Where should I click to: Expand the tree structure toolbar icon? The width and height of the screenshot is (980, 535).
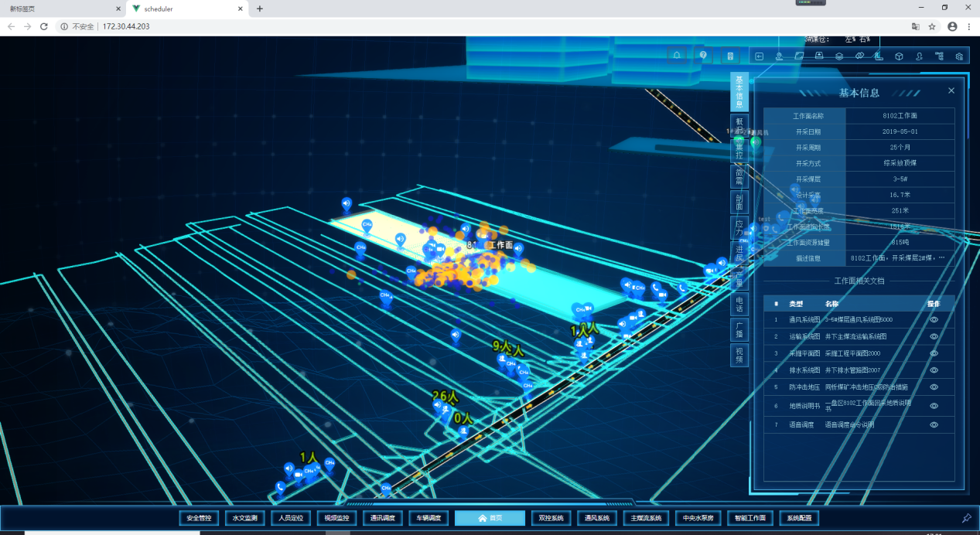point(939,56)
